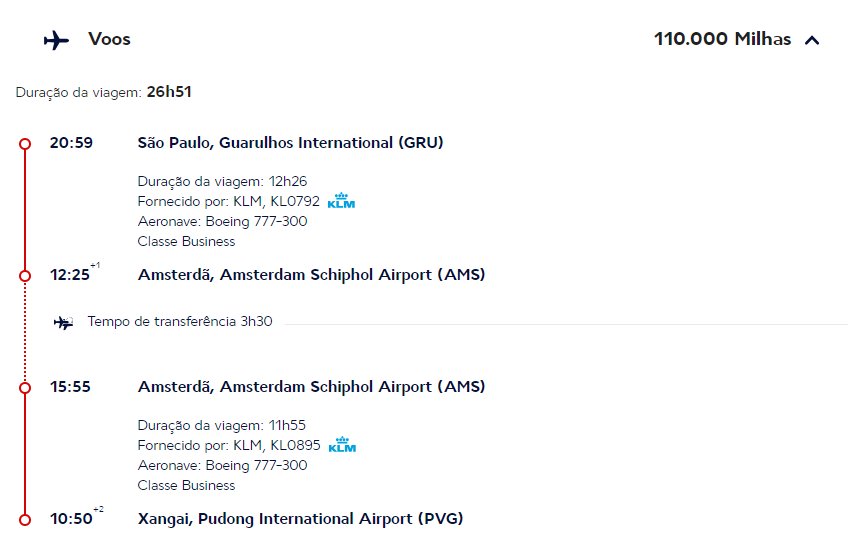Click the first Aeronave Boeing 777-300 line
The width and height of the screenshot is (863, 548).
tap(222, 221)
